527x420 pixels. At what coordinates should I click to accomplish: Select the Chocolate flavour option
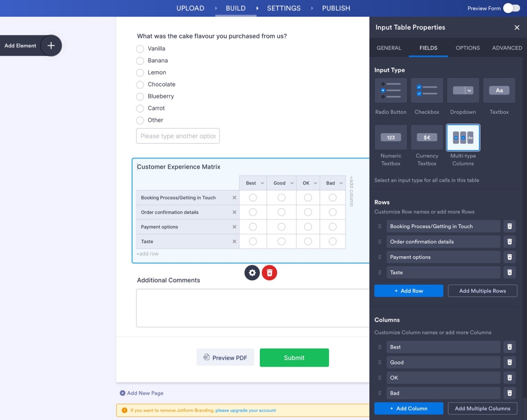click(x=140, y=85)
